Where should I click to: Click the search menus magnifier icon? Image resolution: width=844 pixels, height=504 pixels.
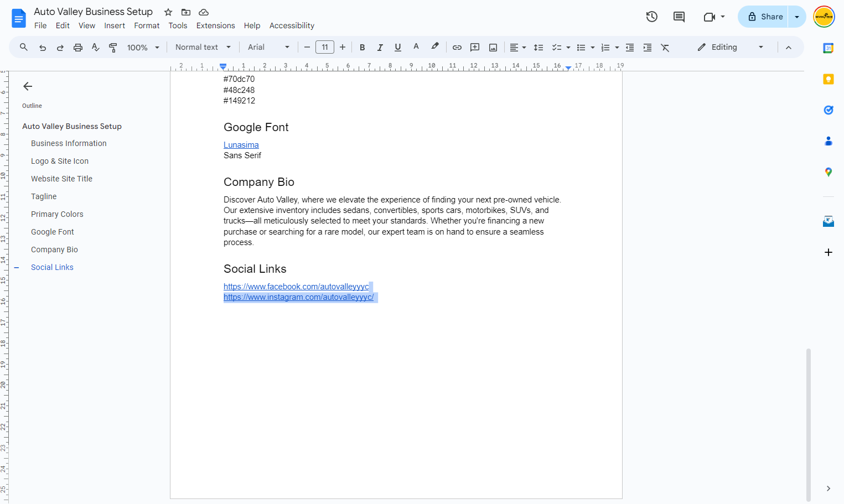coord(24,48)
